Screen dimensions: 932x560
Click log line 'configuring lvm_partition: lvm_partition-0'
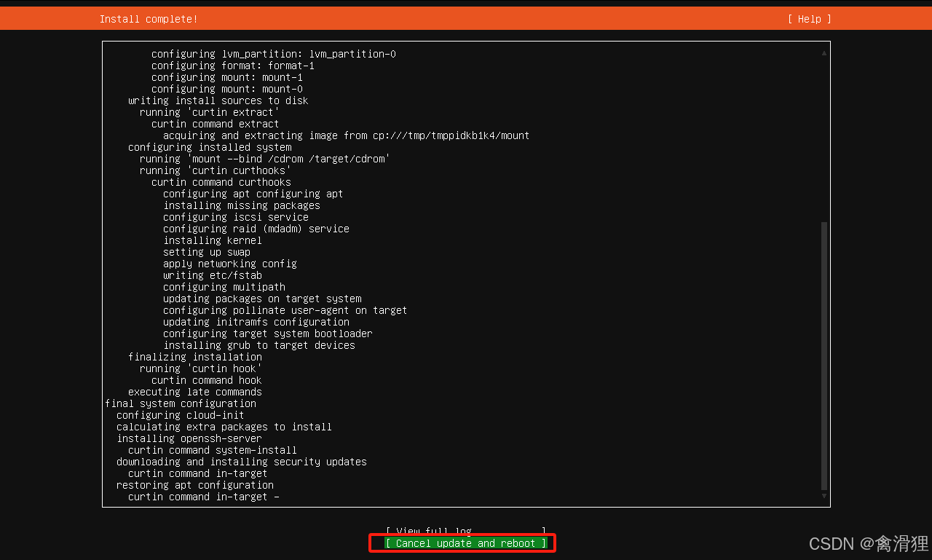pyautogui.click(x=274, y=54)
